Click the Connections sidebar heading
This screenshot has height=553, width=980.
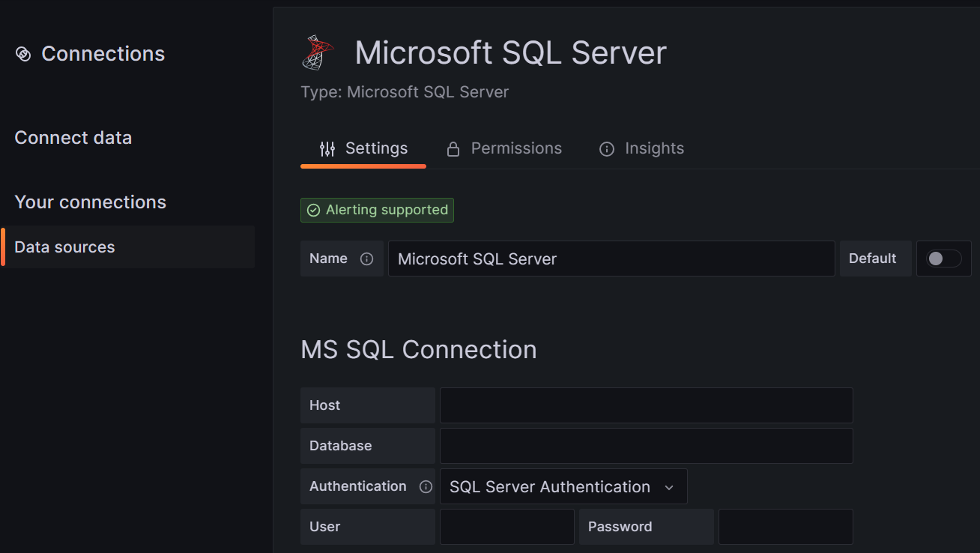[x=103, y=54]
